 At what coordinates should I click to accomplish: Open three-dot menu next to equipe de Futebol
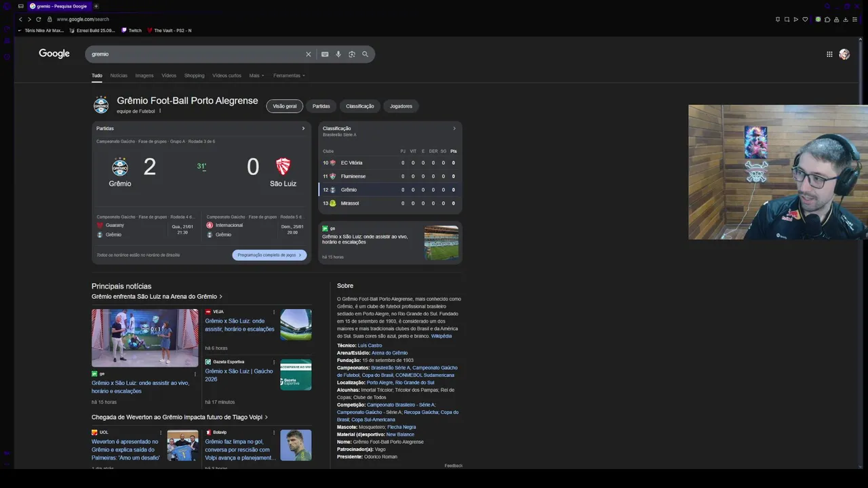(x=160, y=111)
